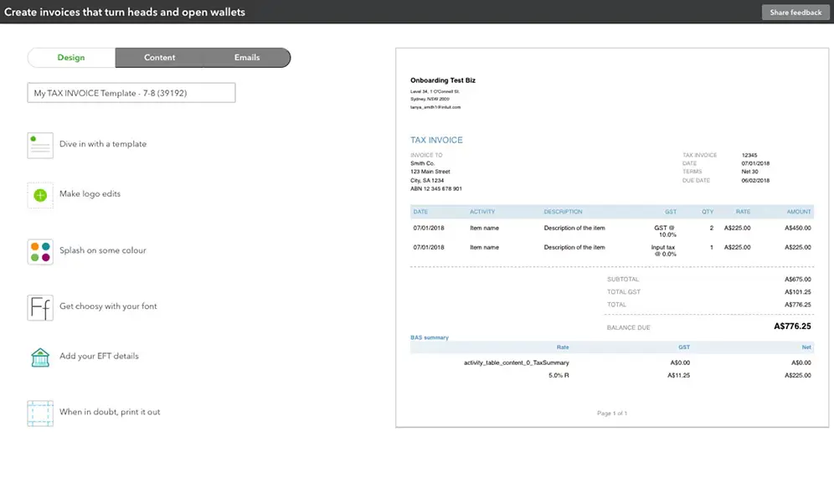
Task: Click the template name input field
Action: click(x=131, y=92)
